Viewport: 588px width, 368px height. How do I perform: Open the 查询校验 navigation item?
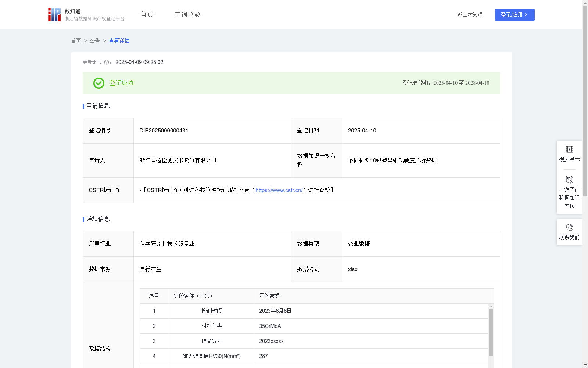pyautogui.click(x=187, y=15)
